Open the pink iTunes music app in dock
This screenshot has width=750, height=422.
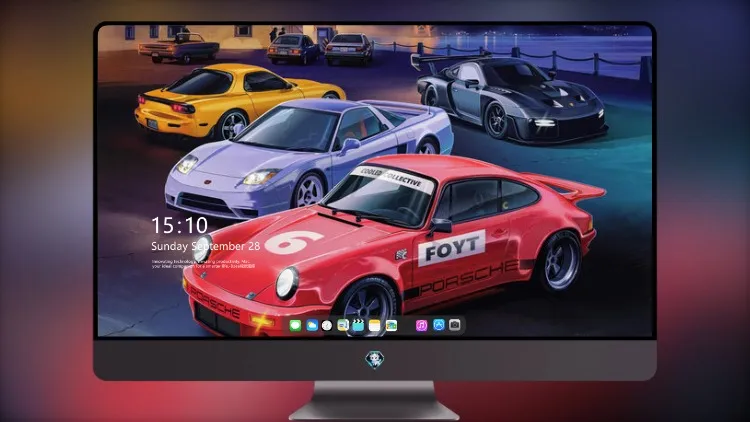pos(421,325)
